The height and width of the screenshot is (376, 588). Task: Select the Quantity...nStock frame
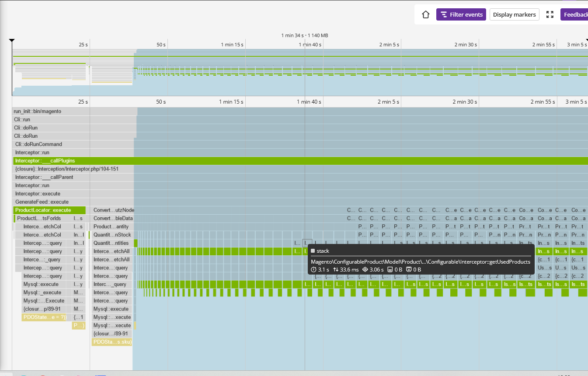click(x=111, y=235)
